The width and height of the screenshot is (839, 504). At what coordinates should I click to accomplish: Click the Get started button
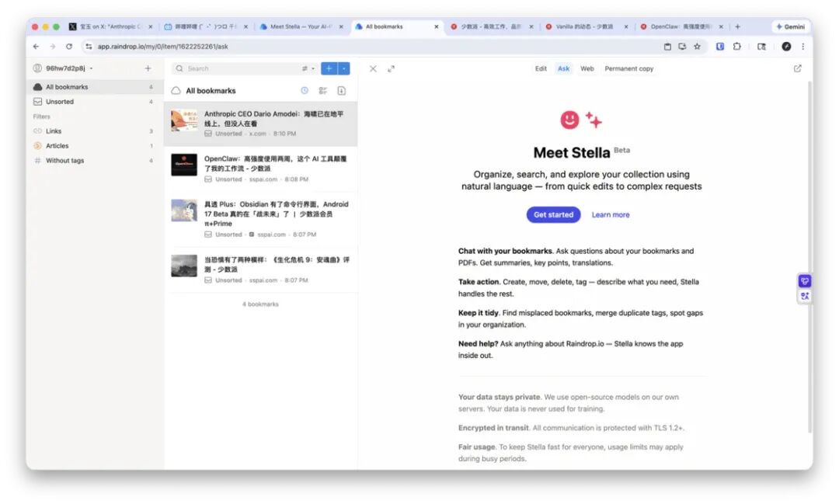click(553, 214)
